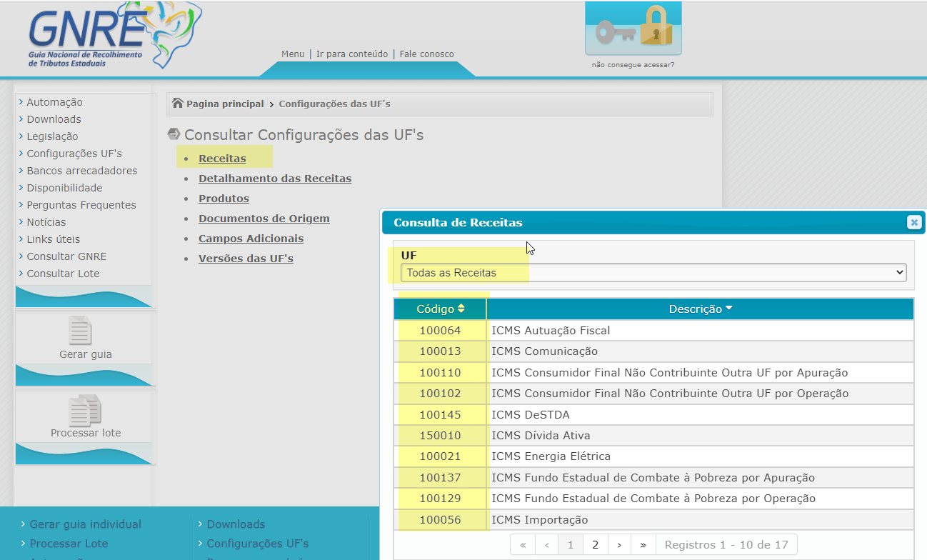Click ICMS Autuação Fiscal row description

pyautogui.click(x=551, y=331)
